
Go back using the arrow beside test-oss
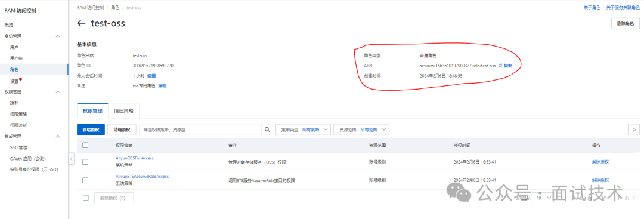pos(81,23)
